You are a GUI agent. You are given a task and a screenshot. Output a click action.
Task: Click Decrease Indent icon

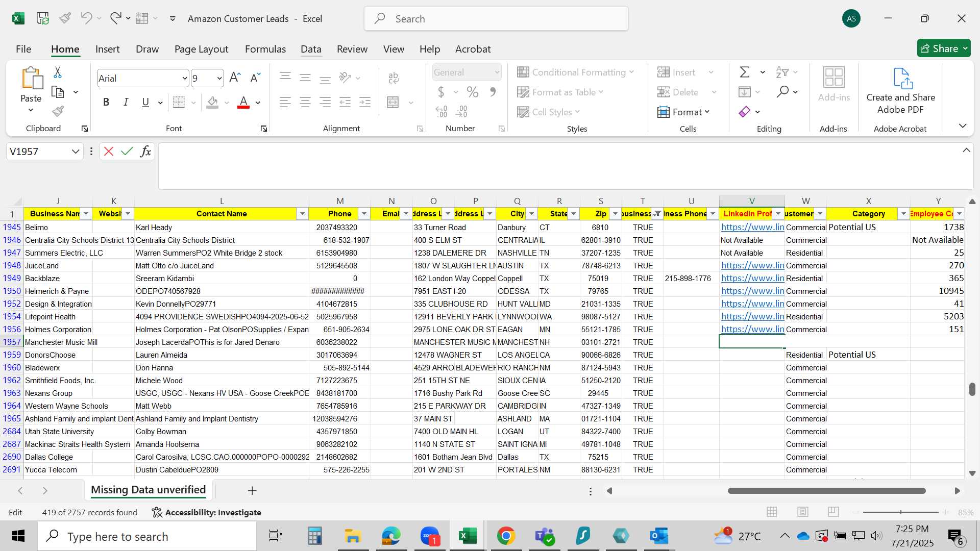coord(345,102)
